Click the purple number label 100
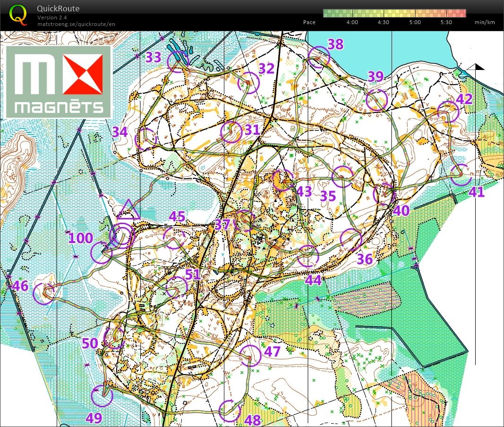The image size is (504, 427). (x=81, y=238)
